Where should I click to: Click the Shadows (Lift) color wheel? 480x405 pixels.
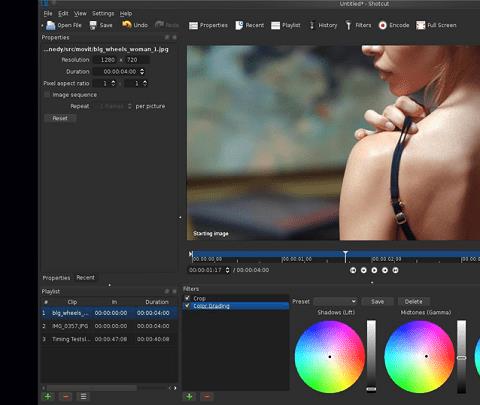pos(330,356)
